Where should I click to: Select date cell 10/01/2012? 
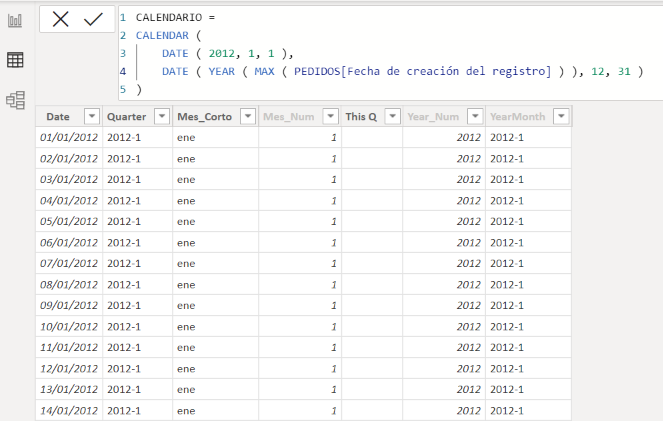click(x=69, y=326)
